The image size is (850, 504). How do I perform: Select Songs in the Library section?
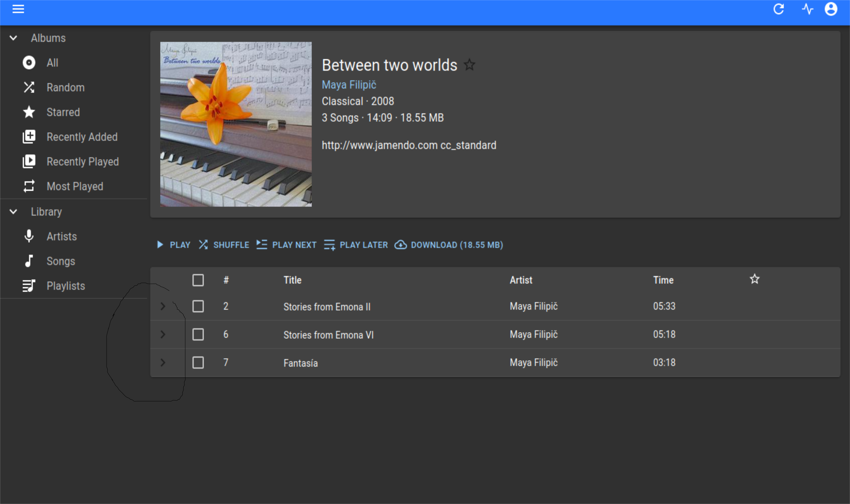tap(29, 261)
